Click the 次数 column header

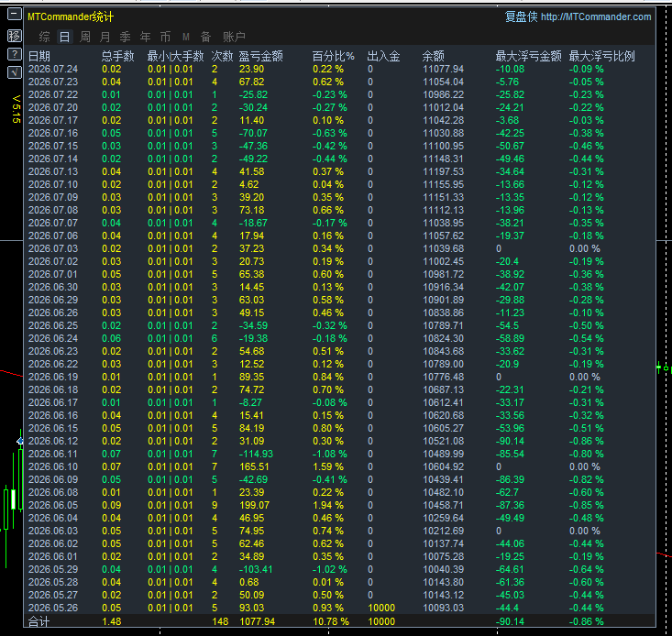point(222,56)
